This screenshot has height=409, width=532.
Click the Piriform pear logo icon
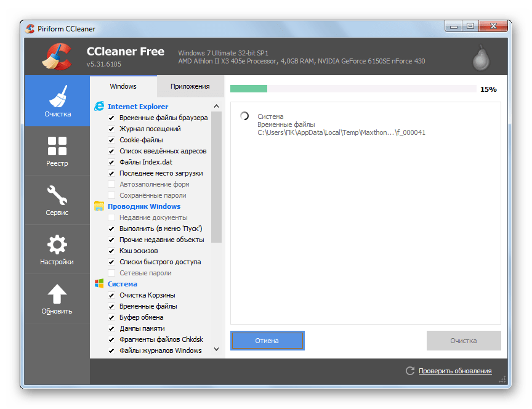(x=482, y=57)
